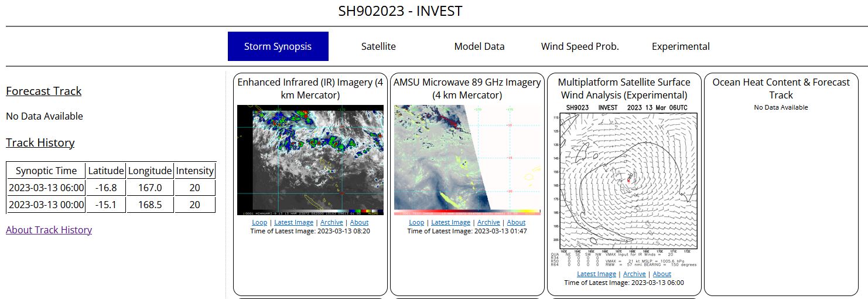The width and height of the screenshot is (868, 299).
Task: Open Archive link under Surface Wind Analysis
Action: tap(634, 274)
